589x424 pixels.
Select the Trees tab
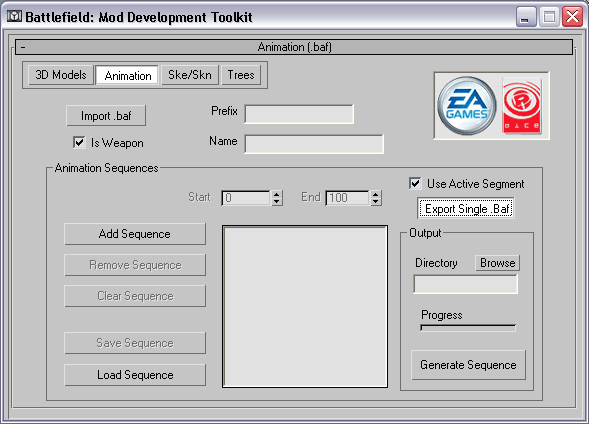tap(241, 75)
